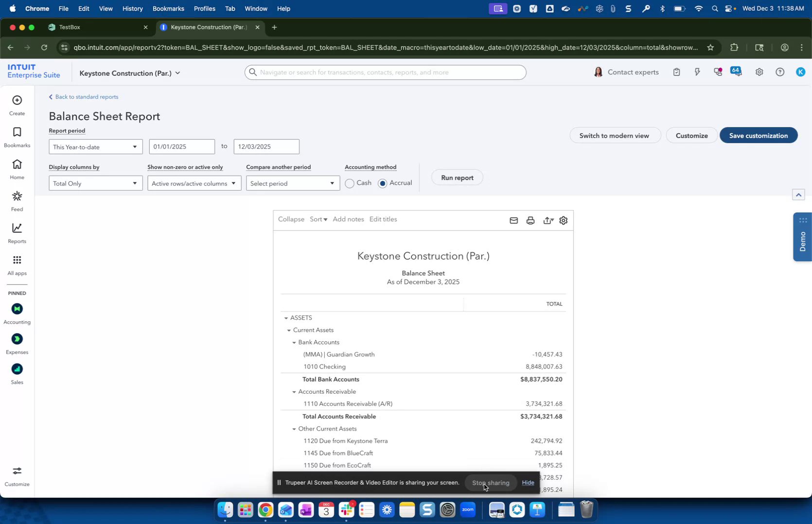
Task: Open the Select period dropdown
Action: pyautogui.click(x=292, y=183)
